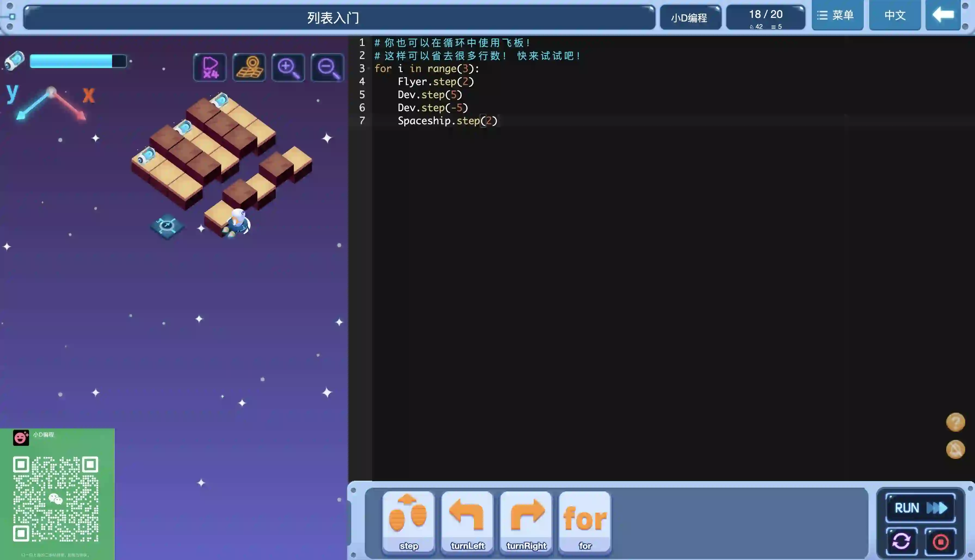Viewport: 975px width, 560px height.
Task: Open the 18 / 20 level progress panel
Action: click(x=765, y=18)
